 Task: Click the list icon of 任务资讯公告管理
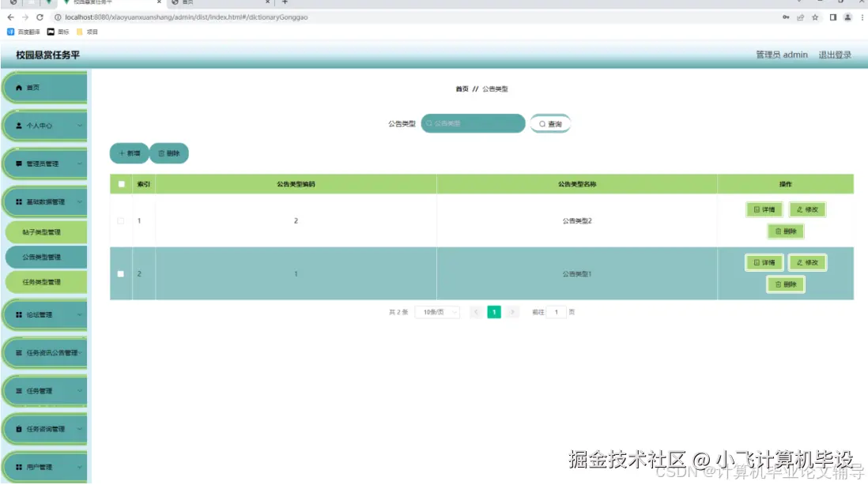[19, 353]
